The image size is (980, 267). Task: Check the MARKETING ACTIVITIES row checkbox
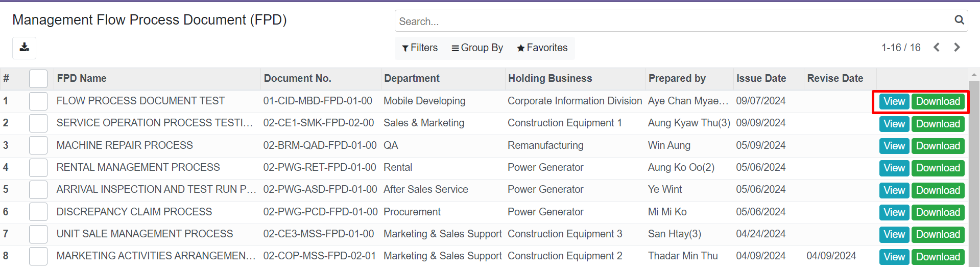(x=38, y=256)
